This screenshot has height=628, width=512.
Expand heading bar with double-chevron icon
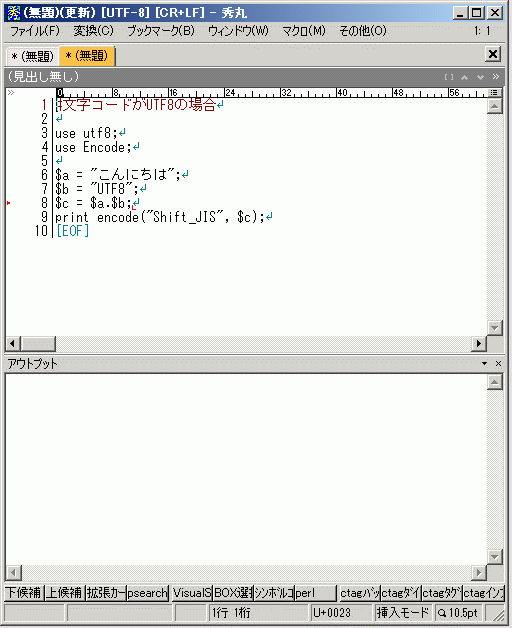[496, 76]
